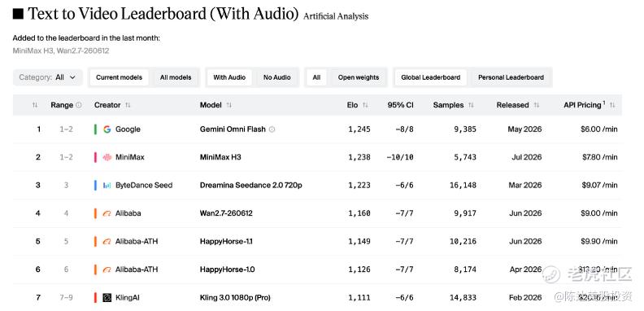Sort by Released column arrows
644x311 pixels.
pyautogui.click(x=536, y=105)
